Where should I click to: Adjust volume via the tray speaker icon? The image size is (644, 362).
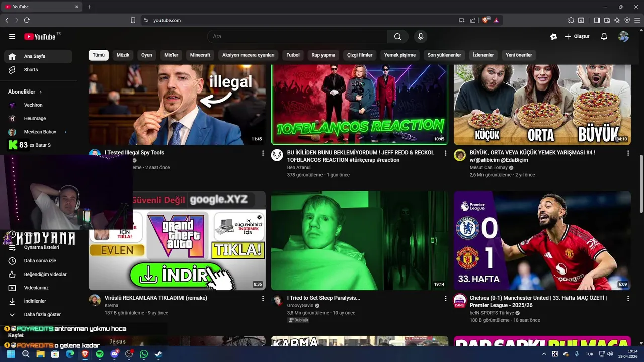[x=610, y=354]
